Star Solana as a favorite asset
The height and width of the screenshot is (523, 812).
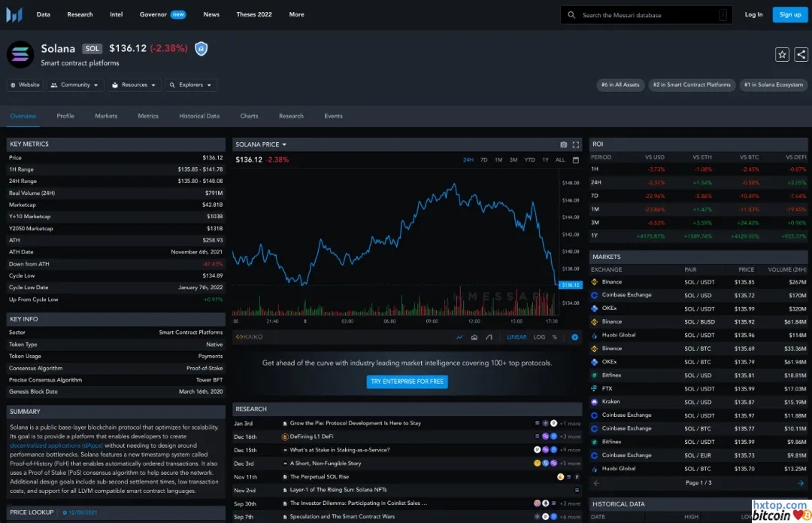(782, 54)
